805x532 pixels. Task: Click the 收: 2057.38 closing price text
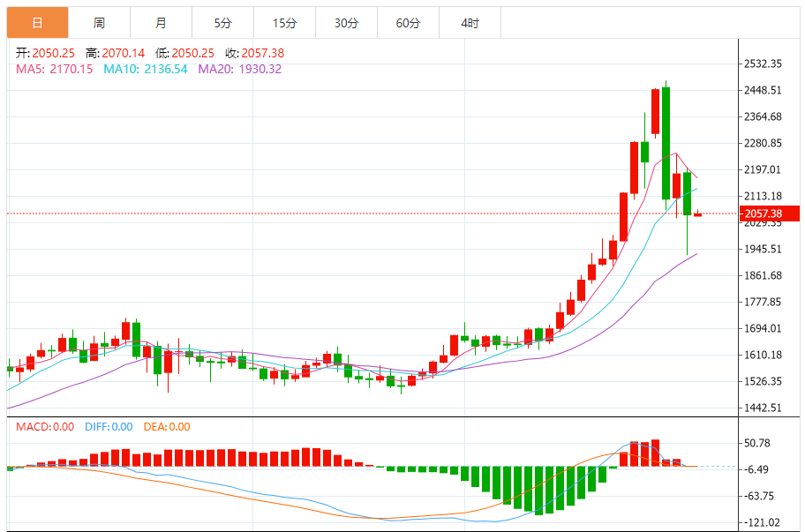click(x=254, y=53)
